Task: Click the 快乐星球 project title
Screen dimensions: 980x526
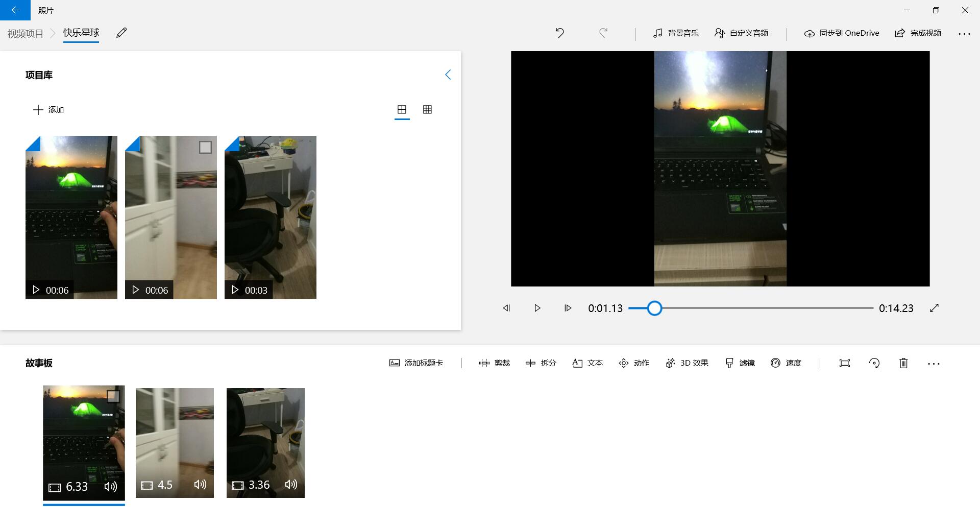Action: 81,33
